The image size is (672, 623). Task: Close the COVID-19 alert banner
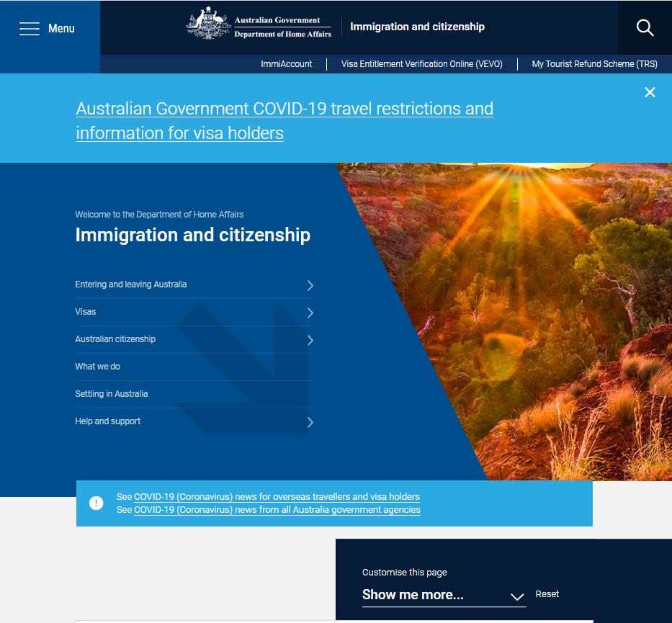[x=650, y=92]
